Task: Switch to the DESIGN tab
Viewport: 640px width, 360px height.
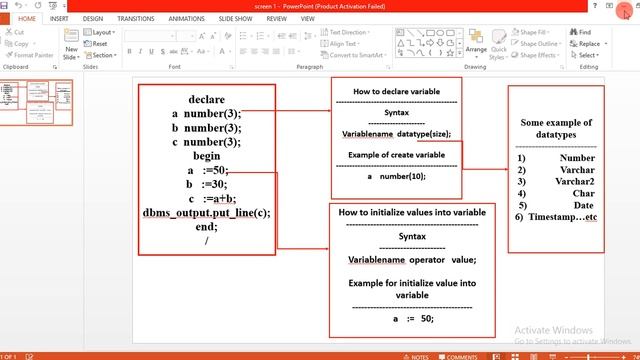Action: point(93,19)
